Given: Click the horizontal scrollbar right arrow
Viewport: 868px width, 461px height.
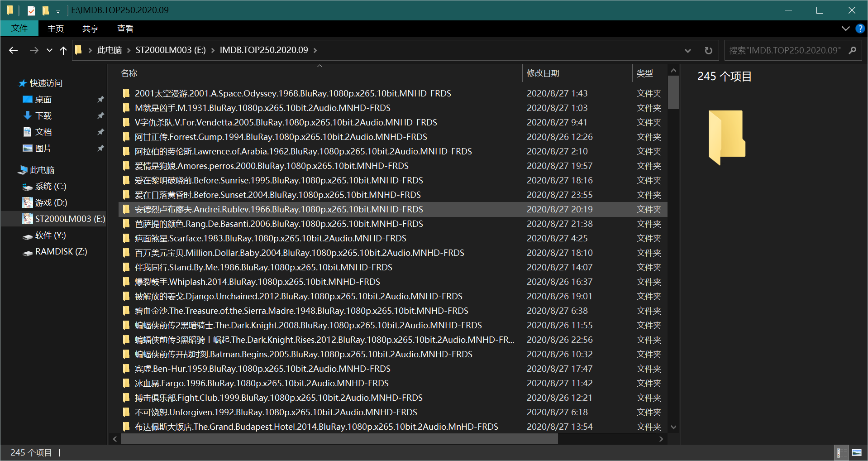Looking at the screenshot, I should click(661, 439).
